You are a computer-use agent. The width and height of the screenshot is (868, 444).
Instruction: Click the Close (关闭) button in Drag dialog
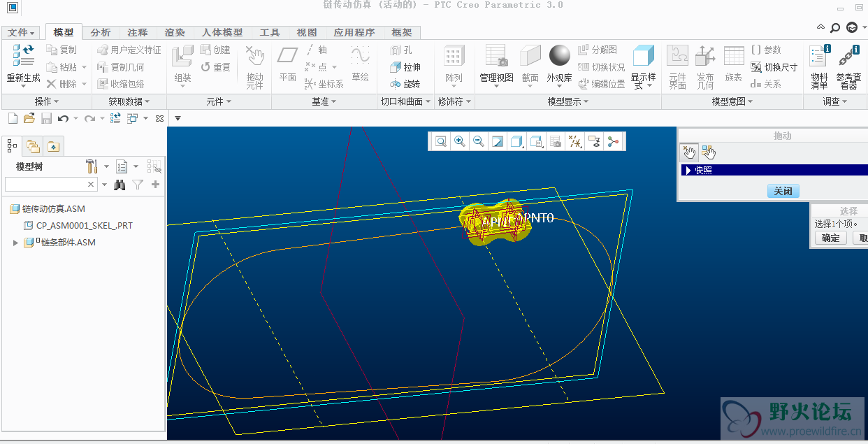pos(783,191)
